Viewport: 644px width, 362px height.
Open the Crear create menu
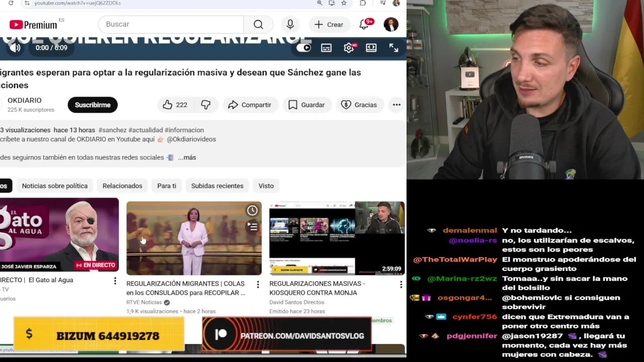pyautogui.click(x=329, y=24)
